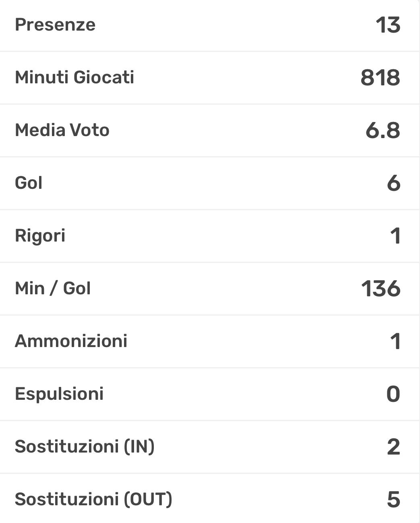The image size is (420, 523).
Task: Click the Presenze row label
Action: pyautogui.click(x=55, y=25)
